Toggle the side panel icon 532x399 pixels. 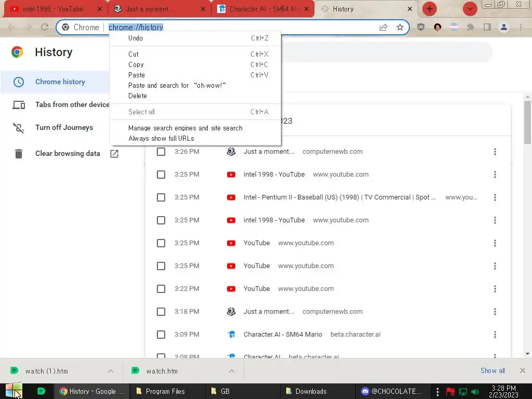(x=487, y=27)
